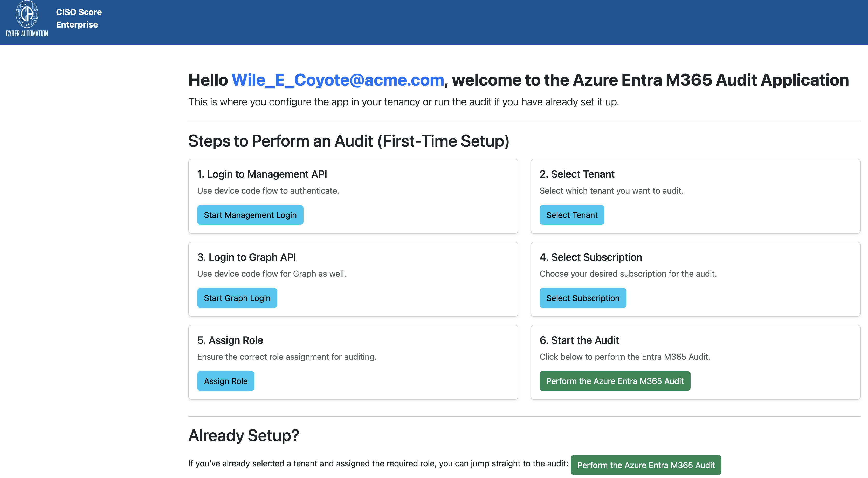Click the "If you've already selected a tenant" sentence
Image resolution: width=868 pixels, height=478 pixels.
click(378, 463)
